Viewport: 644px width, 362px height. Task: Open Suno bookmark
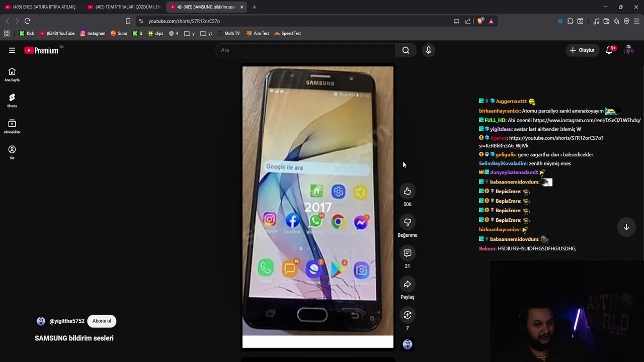point(119,33)
